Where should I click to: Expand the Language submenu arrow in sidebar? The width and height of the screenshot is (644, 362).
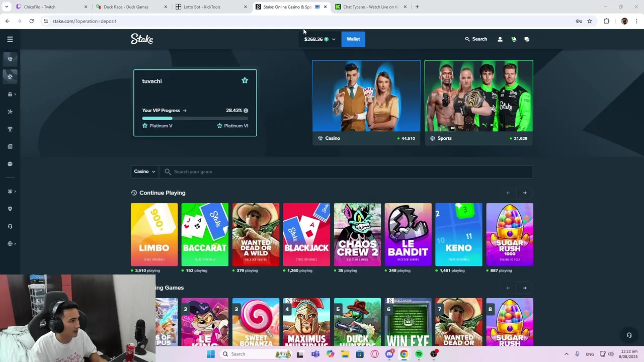pos(15,244)
